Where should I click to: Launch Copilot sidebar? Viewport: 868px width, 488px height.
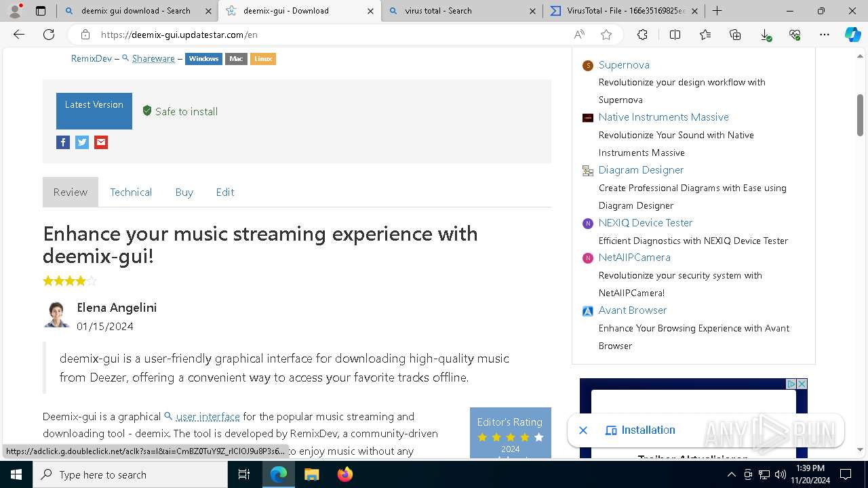point(852,35)
